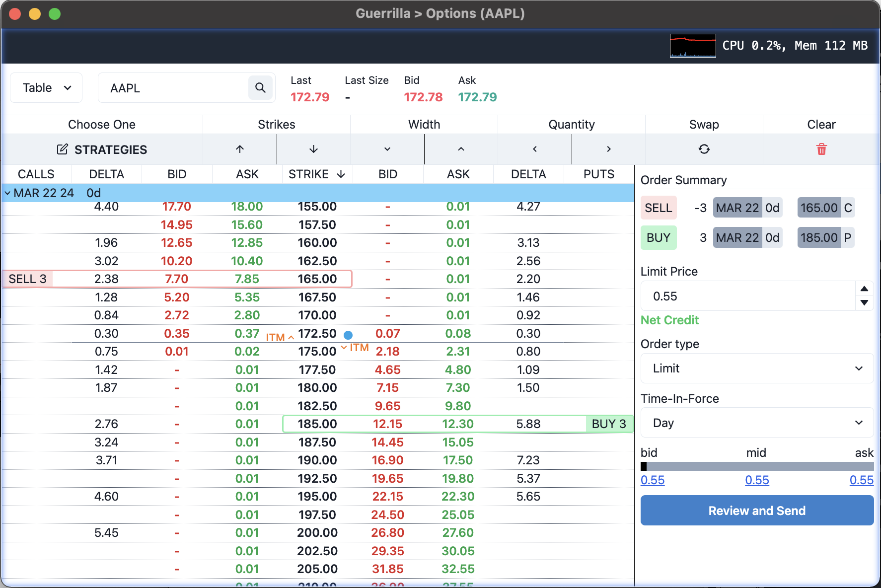
Task: Click MAR 22 expiry chip on the SELL leg
Action: pos(737,208)
